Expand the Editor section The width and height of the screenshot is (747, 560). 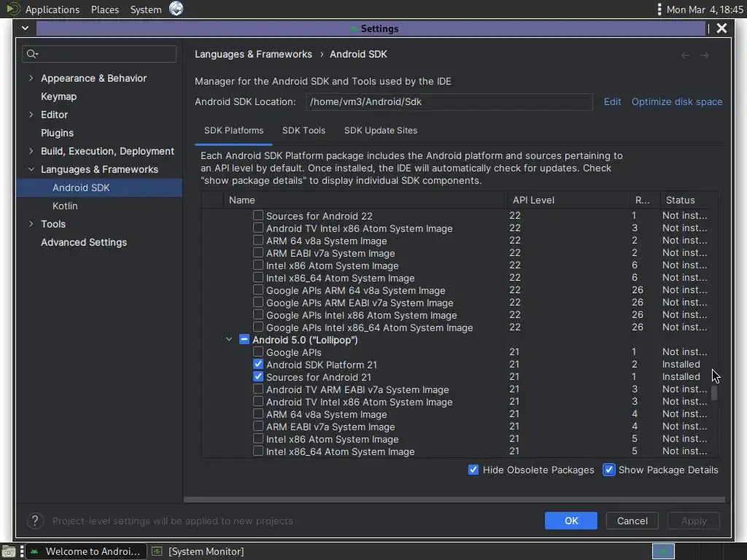31,114
